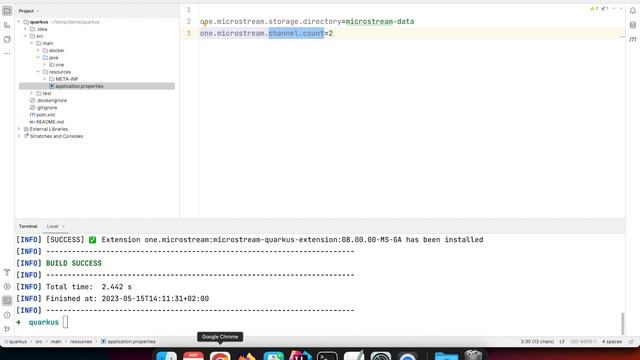Viewport: 640px width, 360px height.
Task: Click the BUILD SUCCESS line in terminal
Action: pyautogui.click(x=73, y=263)
